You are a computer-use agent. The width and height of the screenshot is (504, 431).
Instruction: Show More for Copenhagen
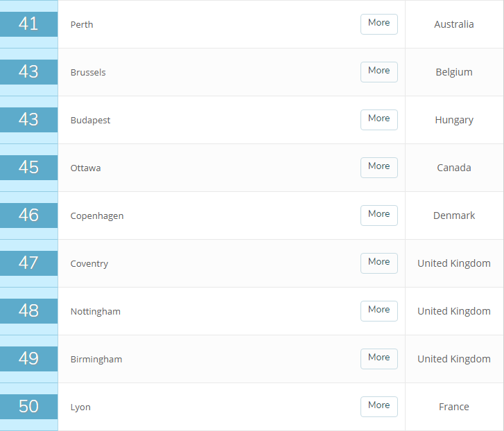pyautogui.click(x=379, y=215)
